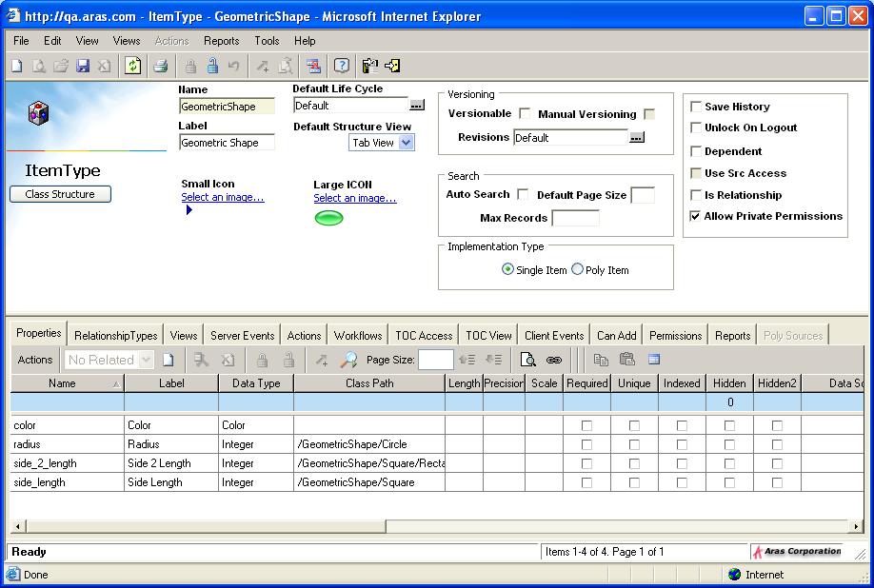This screenshot has width=874, height=588.
Task: Click the Copy icon in grid toolbar
Action: click(601, 360)
